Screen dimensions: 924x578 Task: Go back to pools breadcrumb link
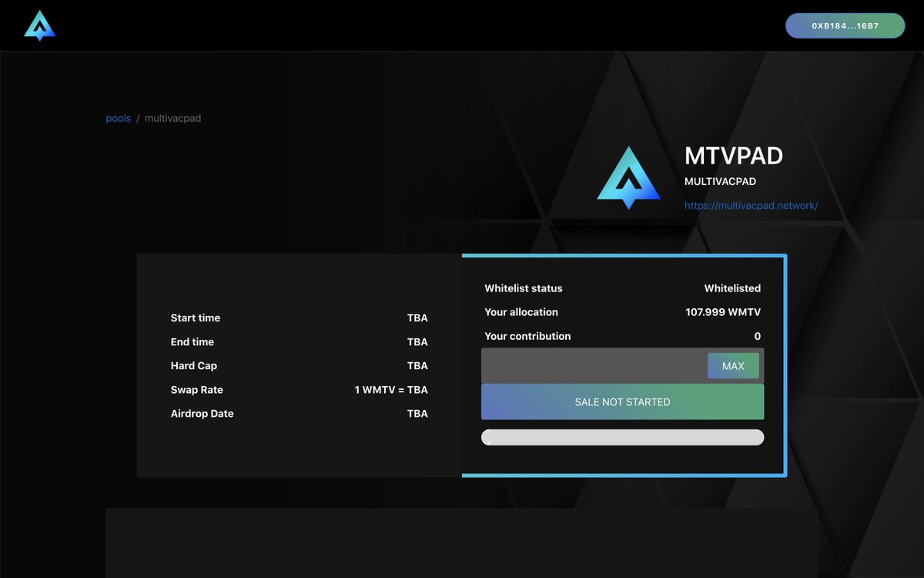[x=119, y=119]
